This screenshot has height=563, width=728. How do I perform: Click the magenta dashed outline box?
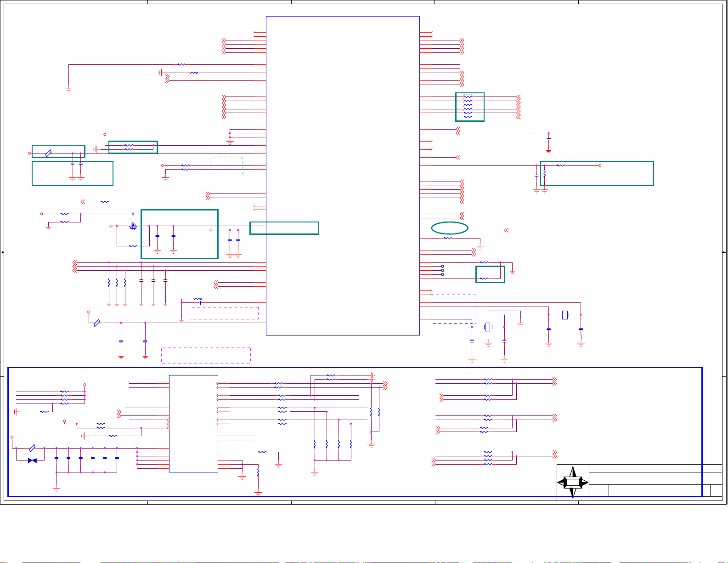click(224, 313)
